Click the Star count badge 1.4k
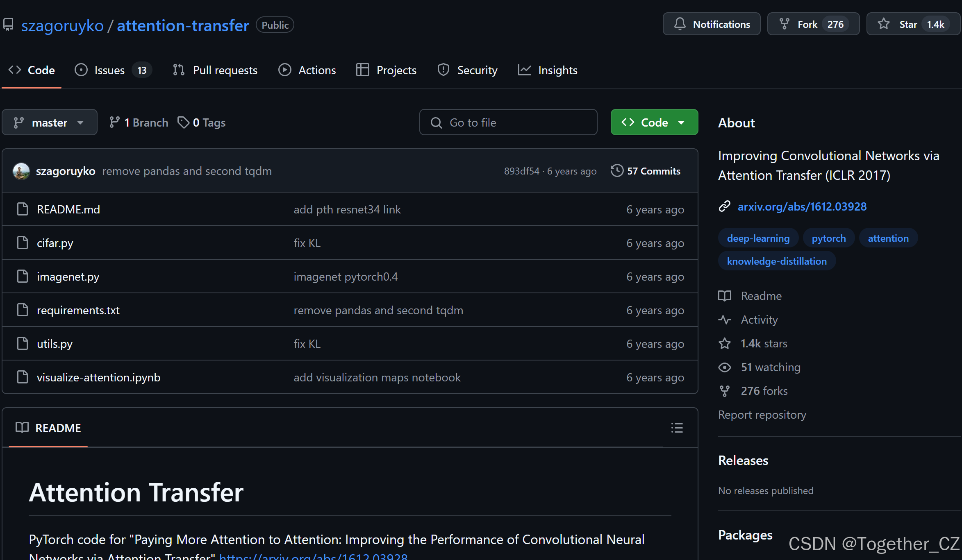The height and width of the screenshot is (560, 962). pos(936,24)
